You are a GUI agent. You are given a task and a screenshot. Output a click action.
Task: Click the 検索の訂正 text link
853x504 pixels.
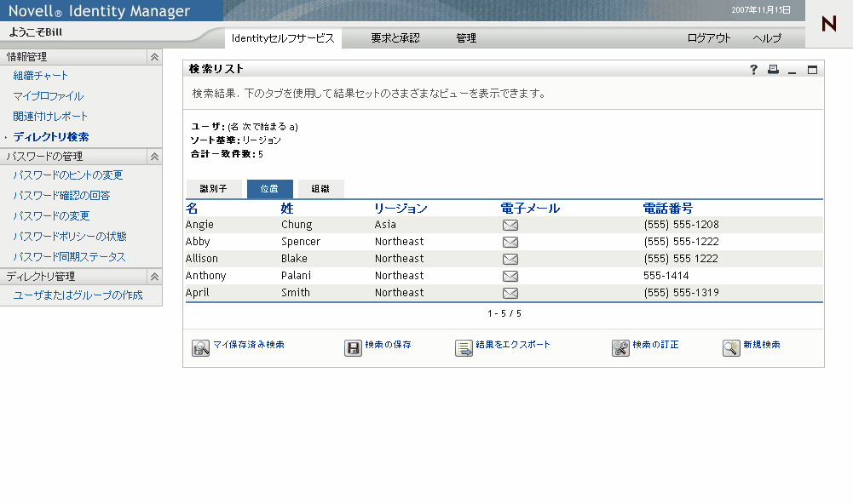(x=655, y=345)
